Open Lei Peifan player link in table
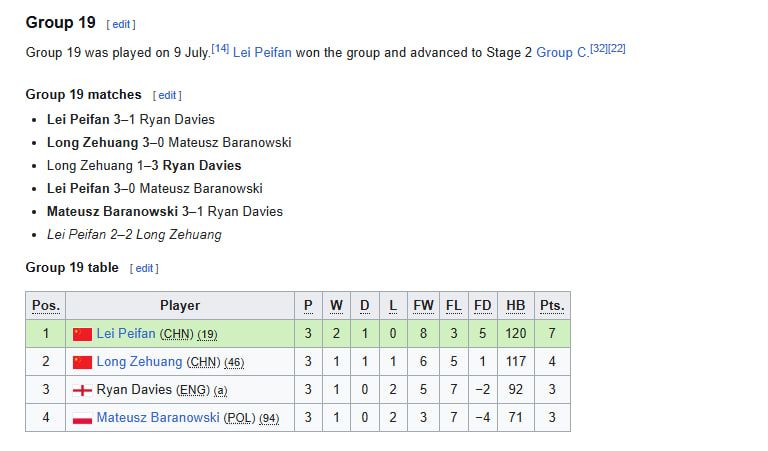 tap(126, 333)
